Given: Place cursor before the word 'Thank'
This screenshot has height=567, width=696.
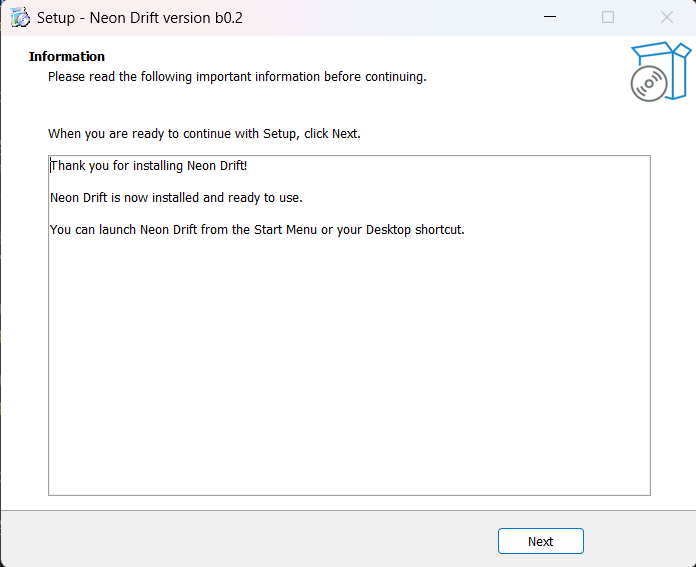Looking at the screenshot, I should tap(51, 165).
